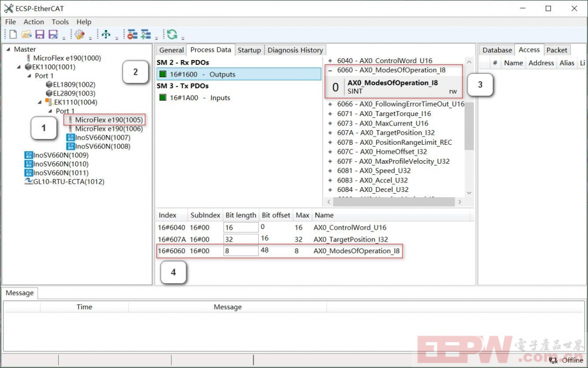Screen dimensions: 588x368
Task: Select 607A - AX0_TargetPosition_I32 in object list
Action: 386,132
